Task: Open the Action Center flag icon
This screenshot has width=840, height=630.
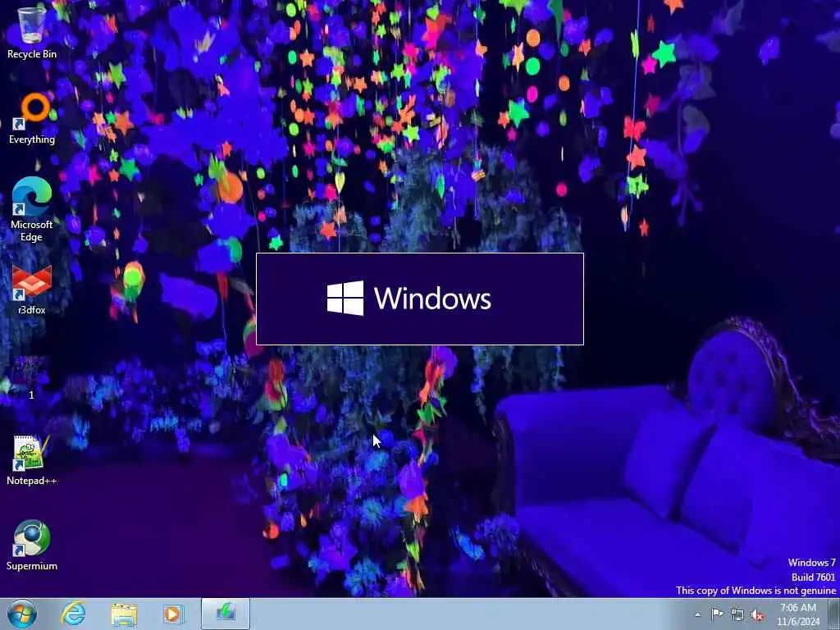Action: [x=717, y=614]
